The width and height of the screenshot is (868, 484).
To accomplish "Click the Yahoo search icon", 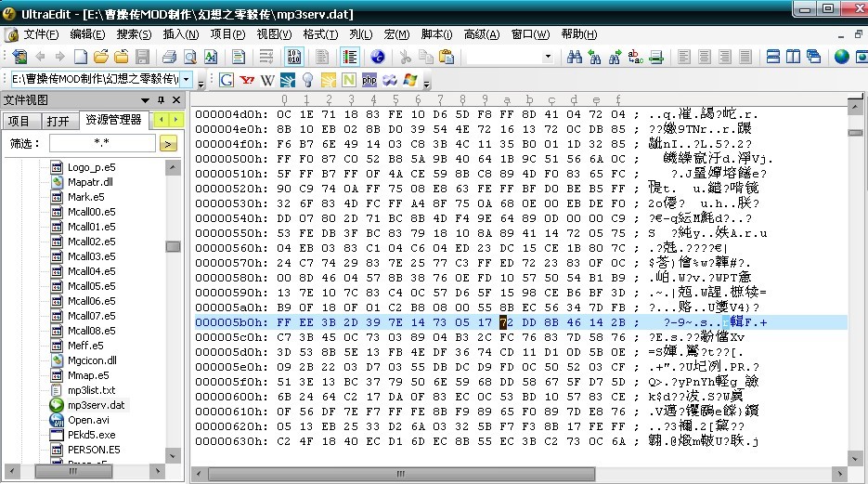I will pos(247,80).
